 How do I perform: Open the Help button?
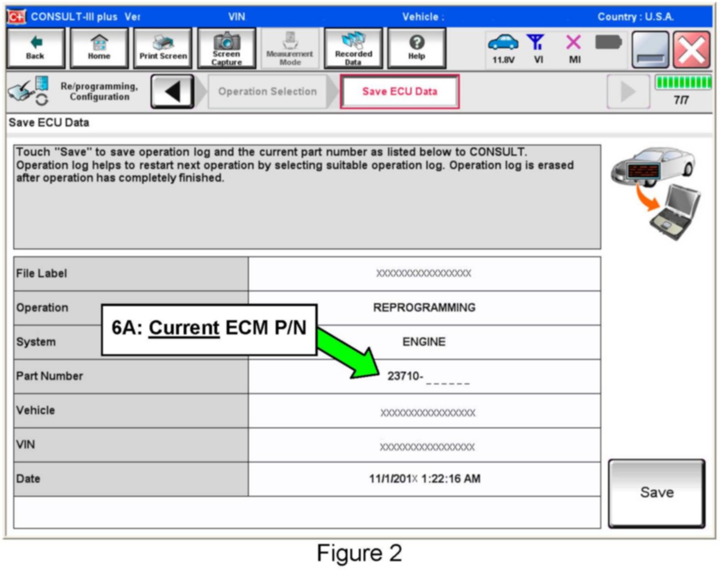click(x=416, y=48)
